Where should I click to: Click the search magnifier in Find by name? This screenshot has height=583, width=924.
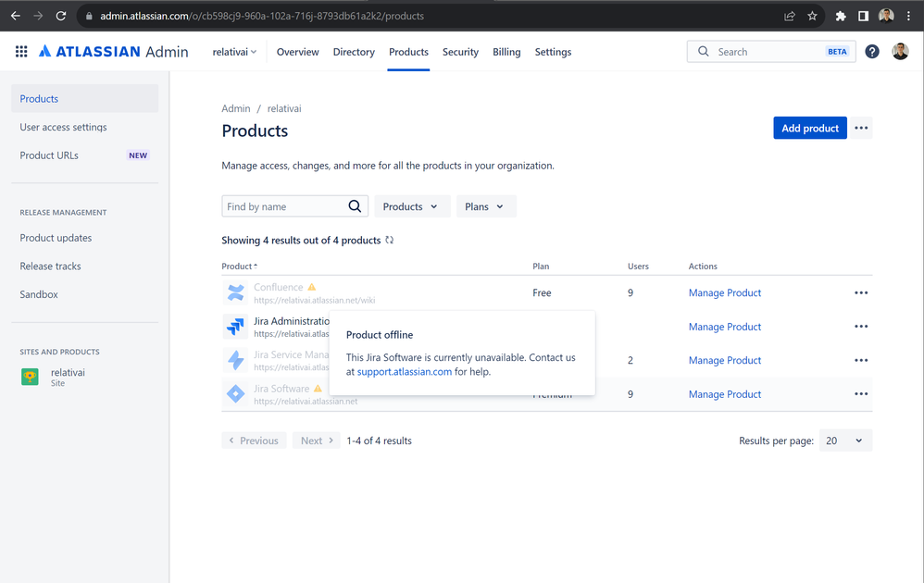click(355, 206)
